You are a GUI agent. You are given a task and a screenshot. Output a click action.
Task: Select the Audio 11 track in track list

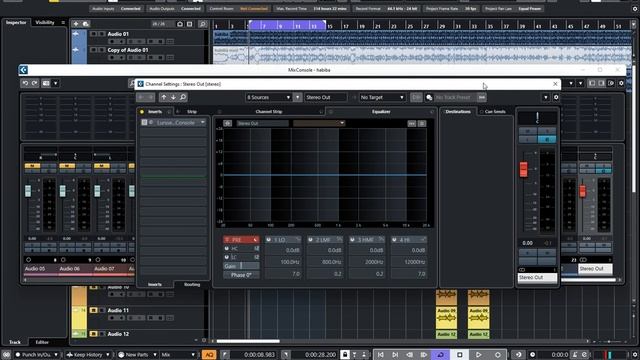(x=118, y=310)
